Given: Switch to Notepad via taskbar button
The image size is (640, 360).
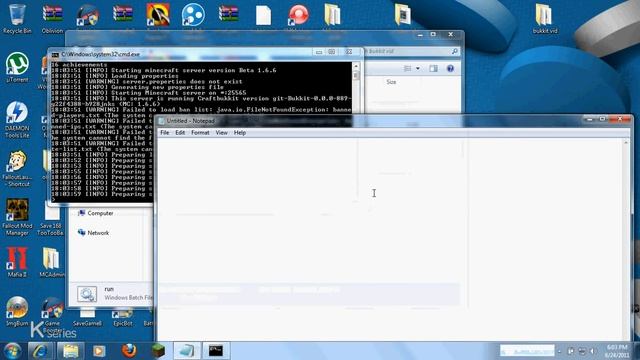Looking at the screenshot, I should (x=187, y=351).
